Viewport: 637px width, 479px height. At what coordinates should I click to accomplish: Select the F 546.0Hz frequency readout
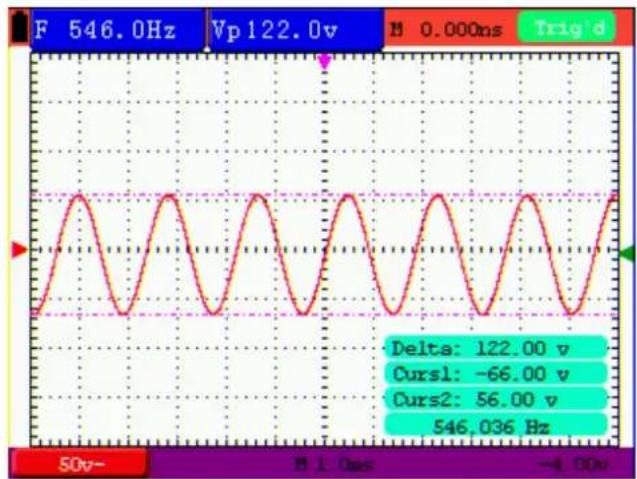(117, 30)
